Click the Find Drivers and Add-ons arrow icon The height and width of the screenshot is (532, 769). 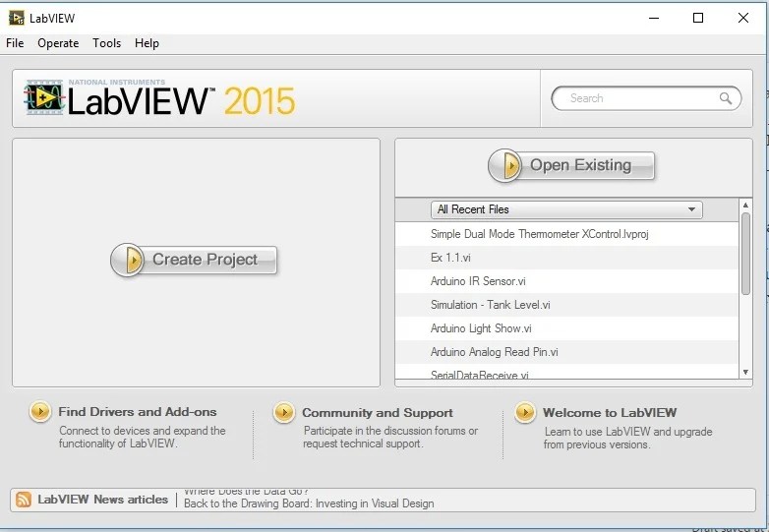pyautogui.click(x=39, y=412)
